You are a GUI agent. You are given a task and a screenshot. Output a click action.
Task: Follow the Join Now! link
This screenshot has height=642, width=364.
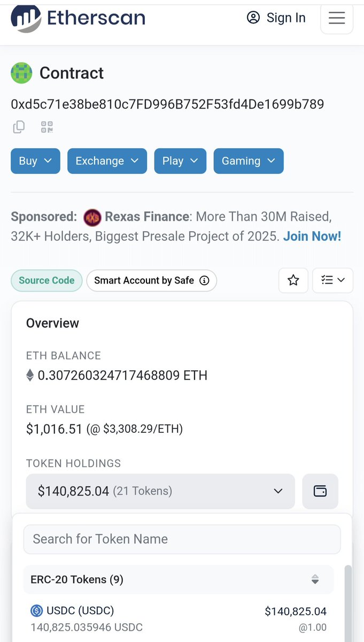coord(312,236)
